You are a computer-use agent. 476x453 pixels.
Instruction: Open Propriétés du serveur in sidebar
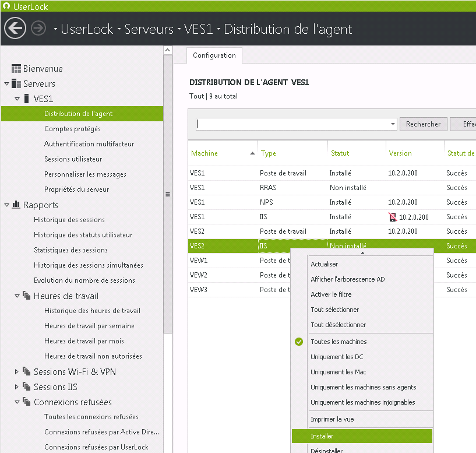pos(76,189)
